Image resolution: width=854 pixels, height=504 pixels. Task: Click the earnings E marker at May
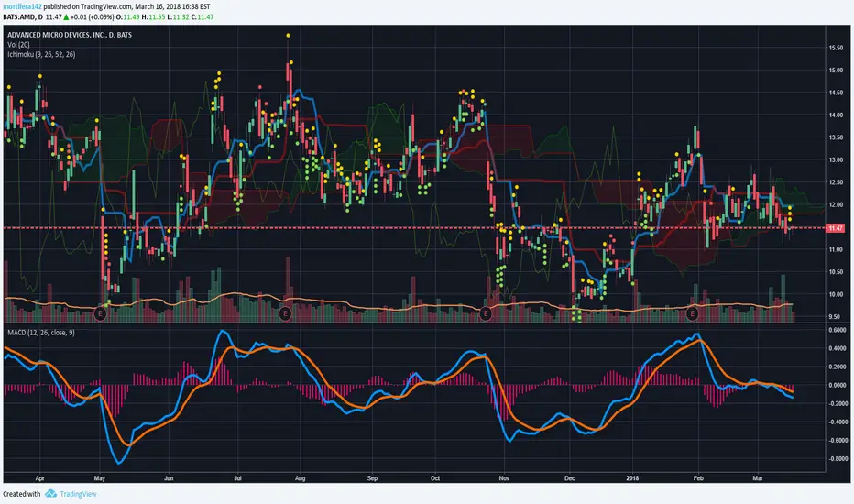coord(100,313)
